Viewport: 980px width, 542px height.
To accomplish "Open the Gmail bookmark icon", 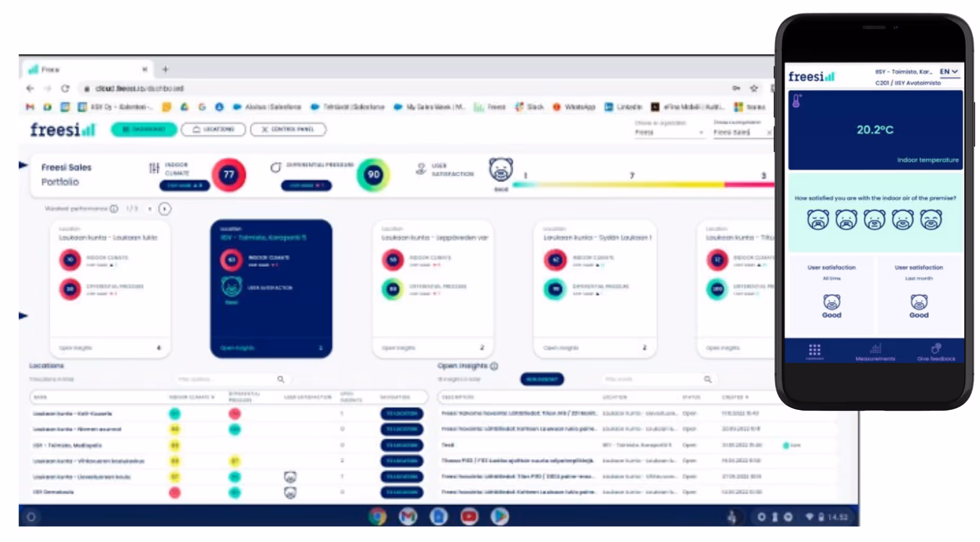I will (30, 107).
